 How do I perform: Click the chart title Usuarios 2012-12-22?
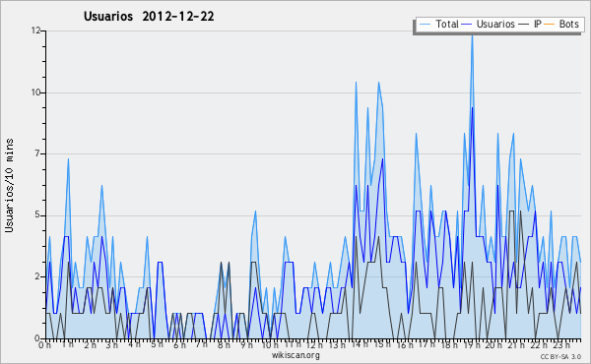[149, 16]
